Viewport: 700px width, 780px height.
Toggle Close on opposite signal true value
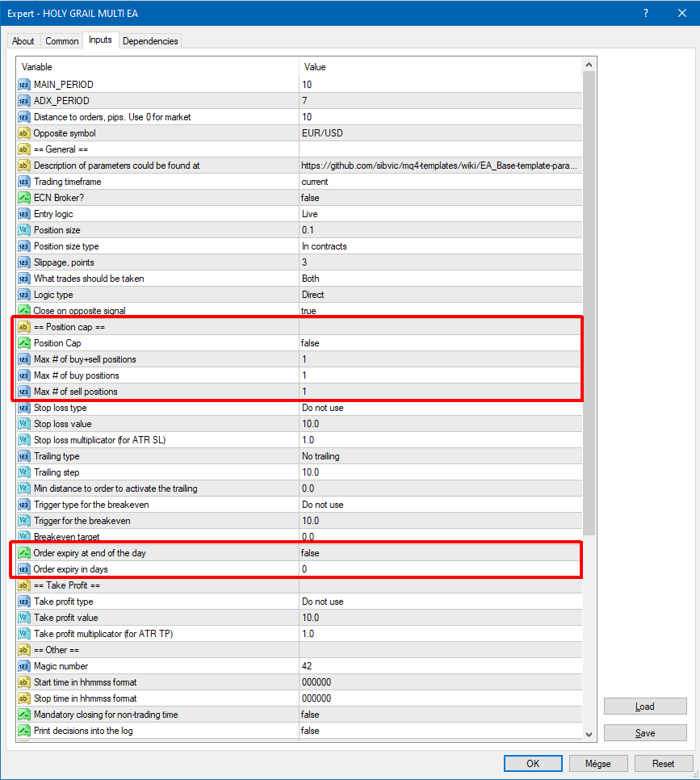click(x=440, y=311)
